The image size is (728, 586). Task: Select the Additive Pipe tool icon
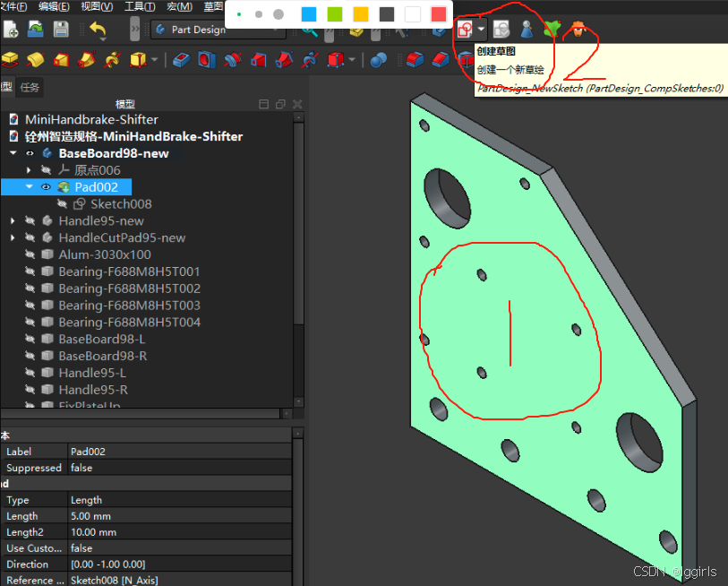86,59
